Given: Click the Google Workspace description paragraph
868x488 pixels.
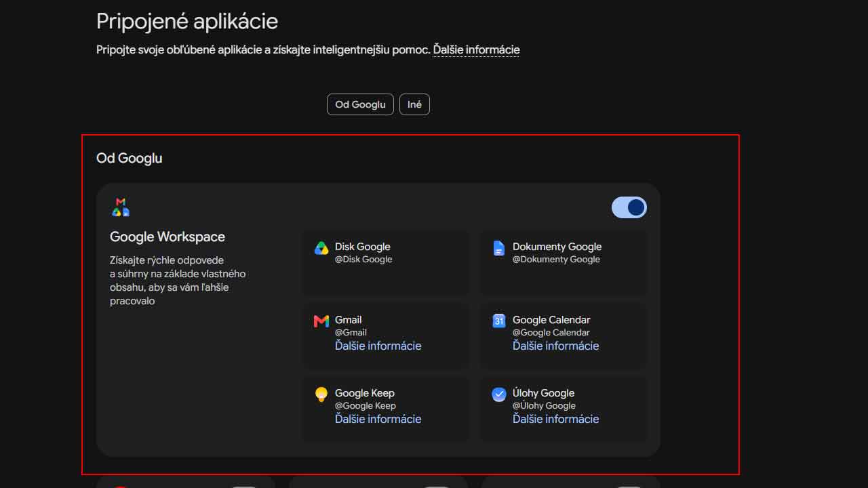Looking at the screenshot, I should (x=178, y=281).
